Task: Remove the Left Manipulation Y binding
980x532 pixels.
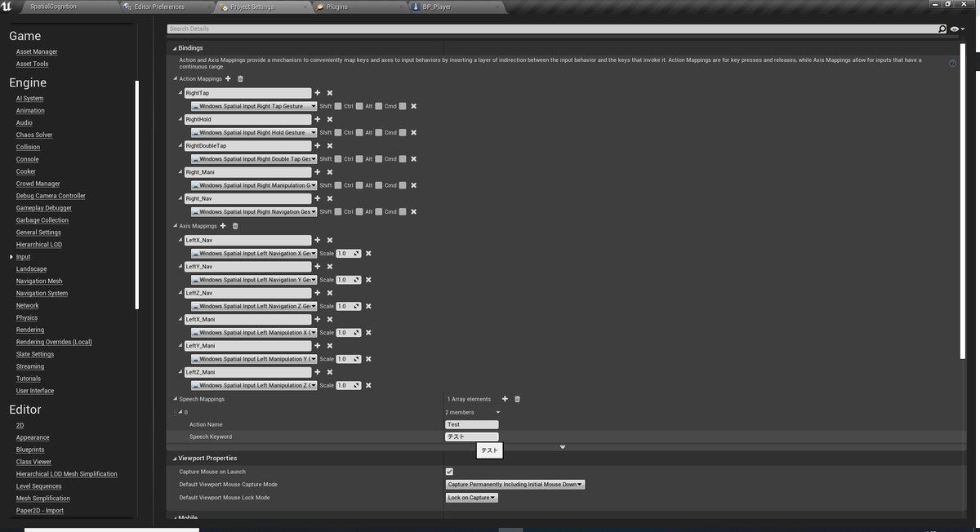Action: click(x=368, y=359)
